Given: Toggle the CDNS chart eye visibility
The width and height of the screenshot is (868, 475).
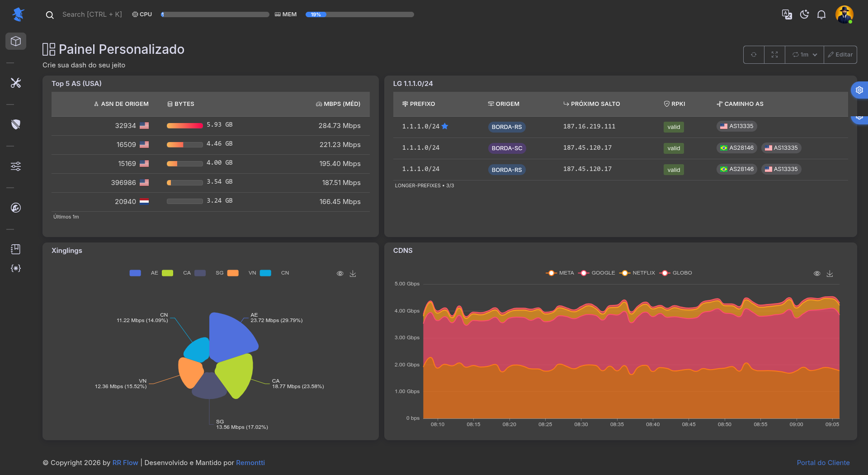Looking at the screenshot, I should [817, 274].
